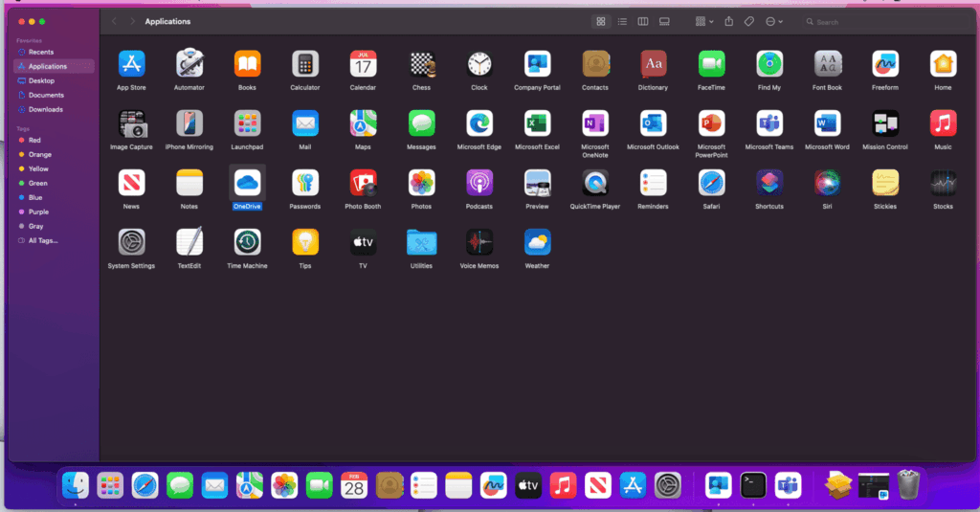Switch to column view in toolbar
The image size is (980, 512).
click(643, 21)
